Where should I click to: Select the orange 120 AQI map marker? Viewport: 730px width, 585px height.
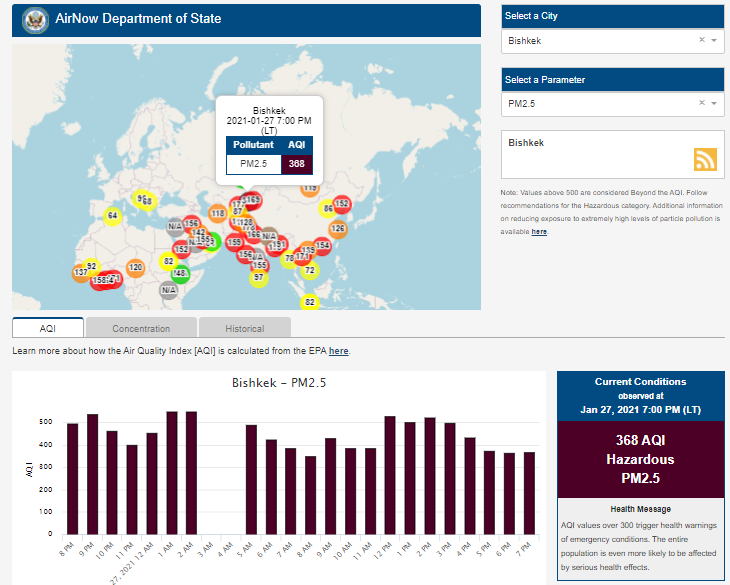click(135, 267)
